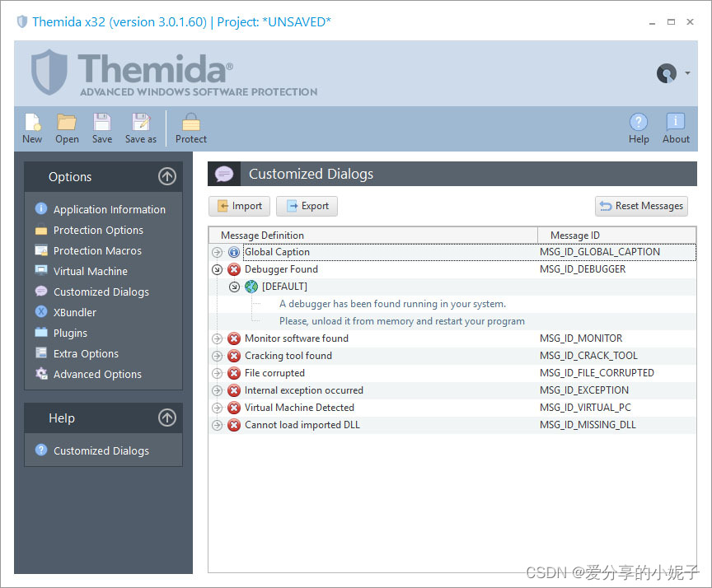Open dropdown arrow next to the header round icon
712x588 pixels.
[687, 73]
